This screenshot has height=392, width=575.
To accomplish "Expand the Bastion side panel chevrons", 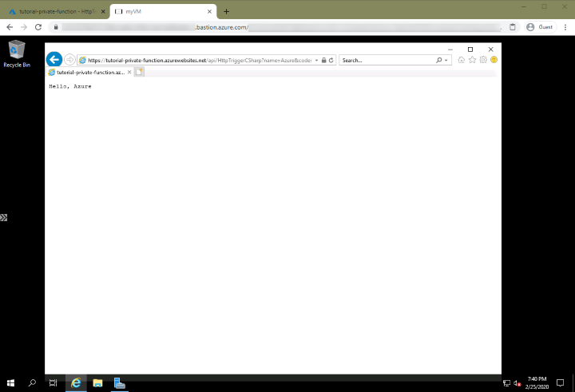I will tap(4, 217).
